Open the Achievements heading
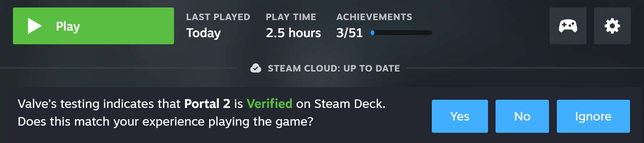644x143 pixels. coord(374,17)
